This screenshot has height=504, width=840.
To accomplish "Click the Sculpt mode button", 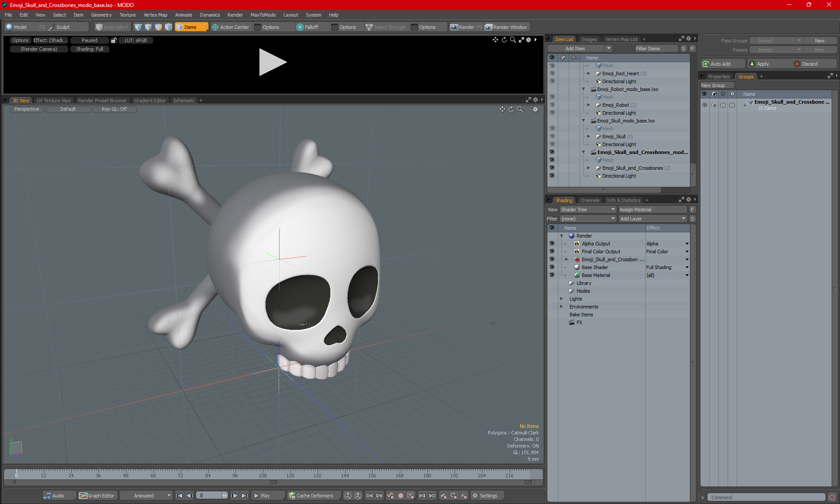I will pyautogui.click(x=68, y=27).
